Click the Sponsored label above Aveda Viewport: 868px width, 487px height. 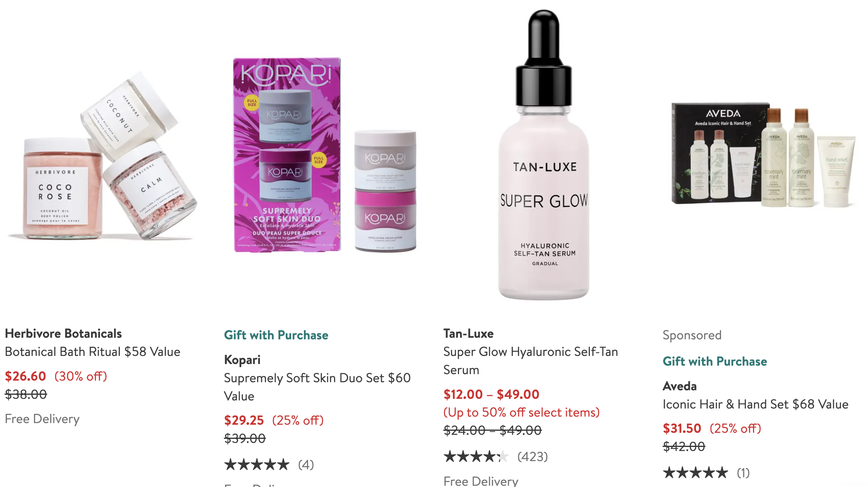[x=692, y=335]
